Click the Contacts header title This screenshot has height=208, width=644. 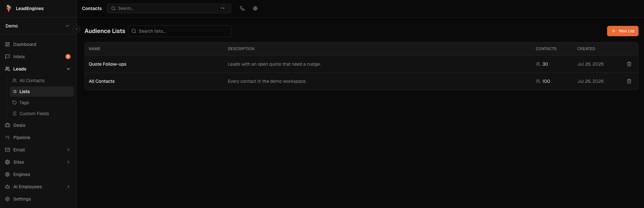pyautogui.click(x=92, y=8)
